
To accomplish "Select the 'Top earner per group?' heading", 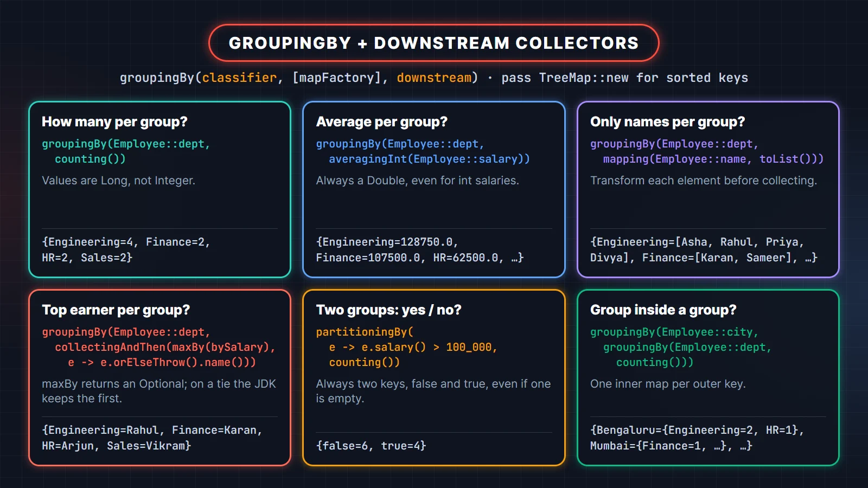I will click(x=116, y=310).
